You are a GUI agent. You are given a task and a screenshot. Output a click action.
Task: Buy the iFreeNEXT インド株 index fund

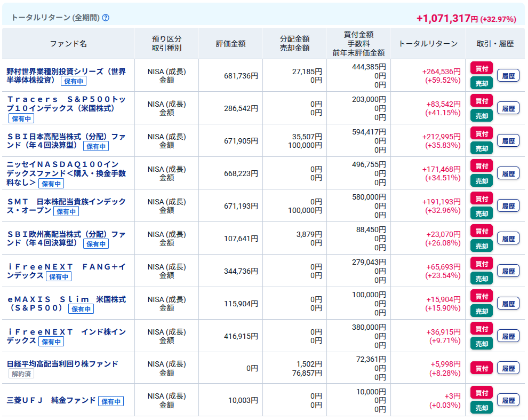coord(482,329)
